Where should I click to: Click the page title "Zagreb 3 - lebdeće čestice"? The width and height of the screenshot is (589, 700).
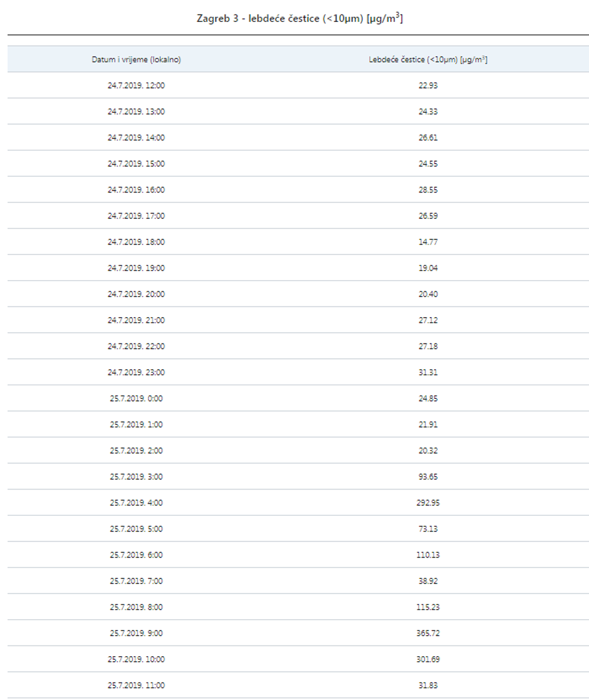coord(300,19)
